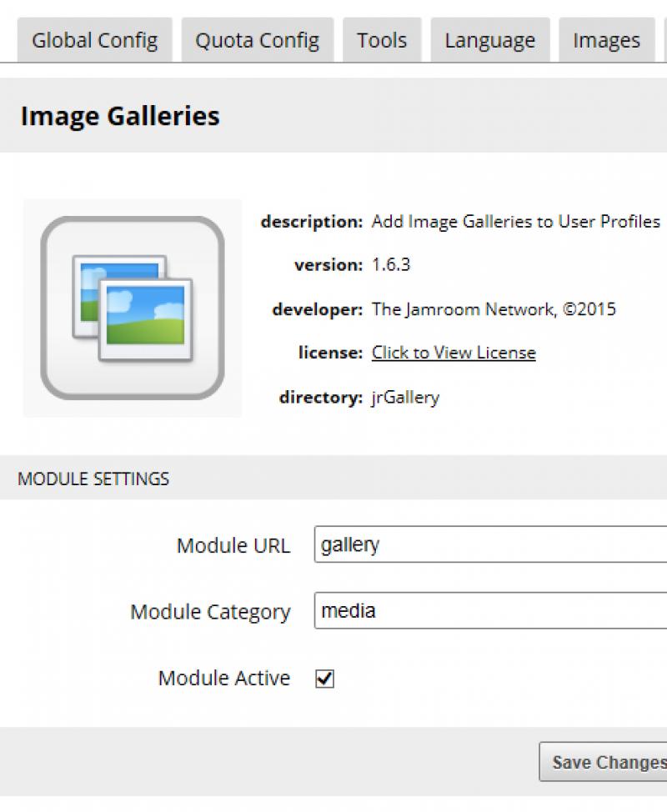The image size is (667, 812).
Task: Open the Click to View License link
Action: point(454,353)
